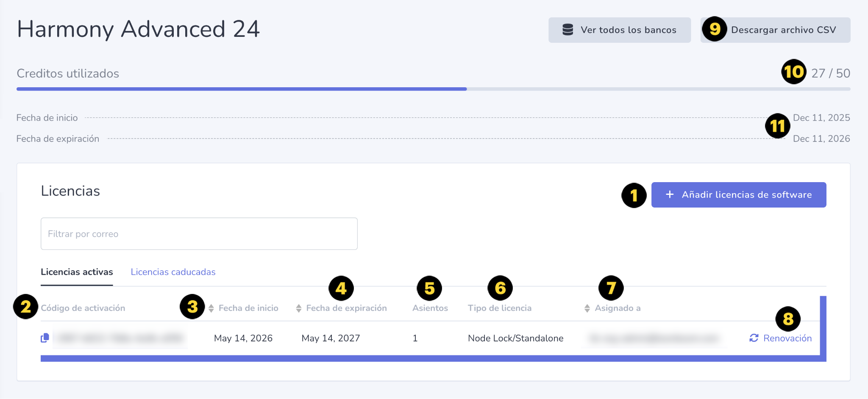Image resolution: width=868 pixels, height=399 pixels.
Task: Click the Node Lock/Standalone license type cell
Action: tap(516, 338)
